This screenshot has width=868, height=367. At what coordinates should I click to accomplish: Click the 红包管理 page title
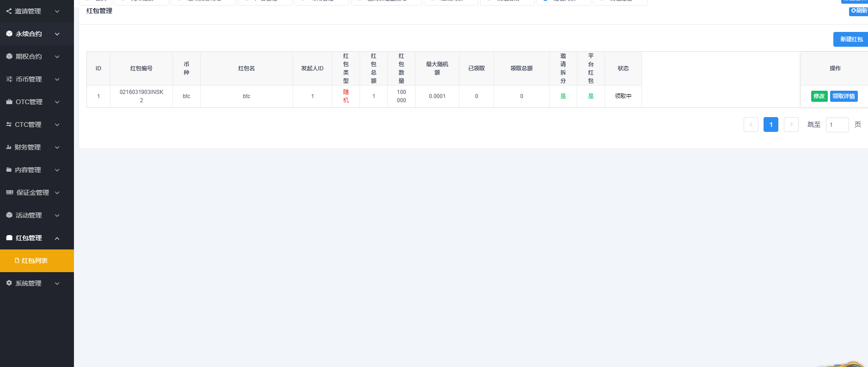coord(99,11)
